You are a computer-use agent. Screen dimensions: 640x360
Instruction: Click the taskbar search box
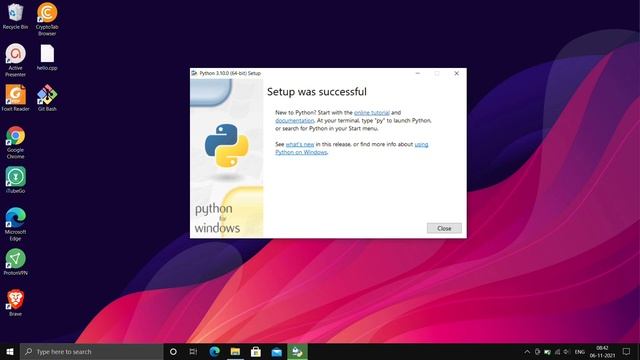[91, 351]
